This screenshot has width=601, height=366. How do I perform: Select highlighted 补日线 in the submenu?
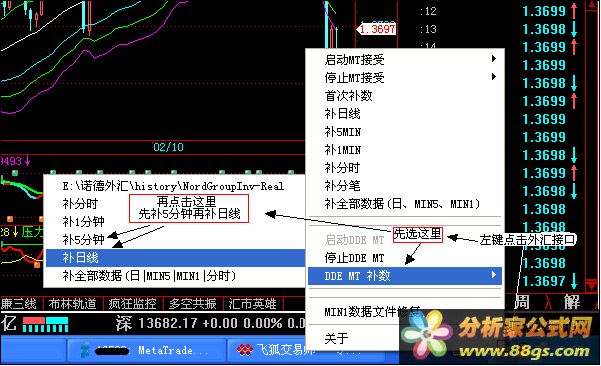pos(176,258)
